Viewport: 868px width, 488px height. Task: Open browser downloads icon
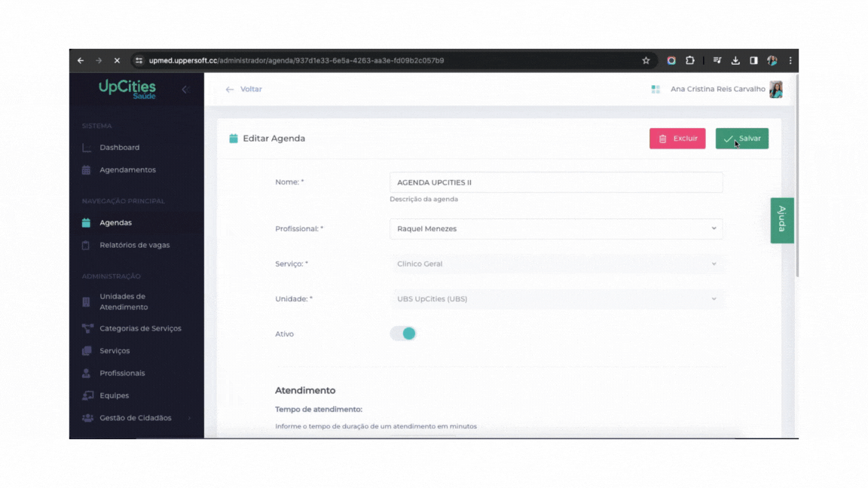[735, 60]
